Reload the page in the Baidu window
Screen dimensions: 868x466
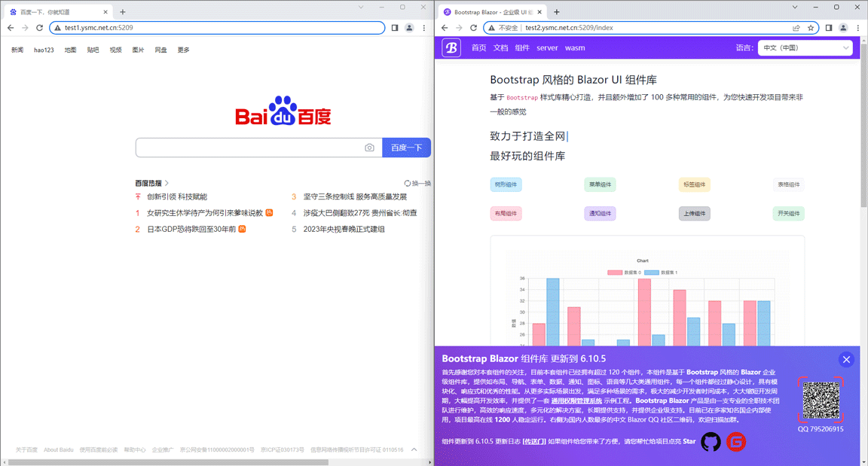tap(39, 28)
